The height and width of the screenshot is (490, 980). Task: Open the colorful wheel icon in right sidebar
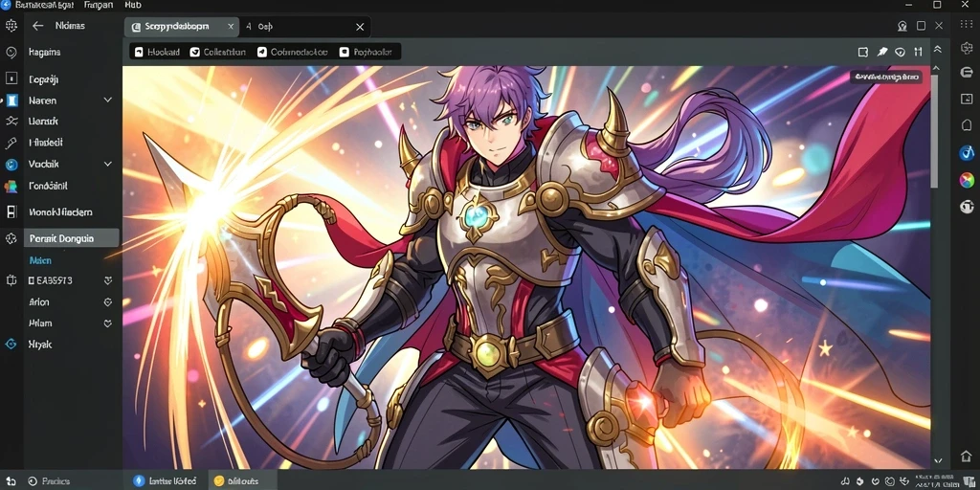[967, 180]
